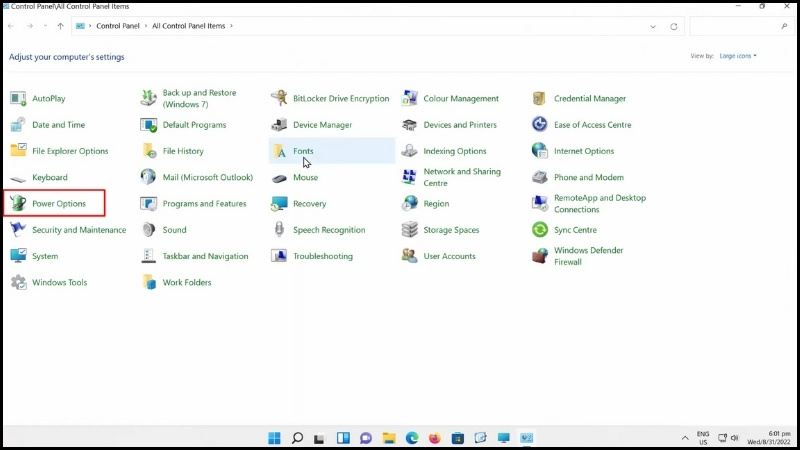Image resolution: width=800 pixels, height=450 pixels.
Task: Select All Control Panel Items breadcrumb
Action: 188,26
